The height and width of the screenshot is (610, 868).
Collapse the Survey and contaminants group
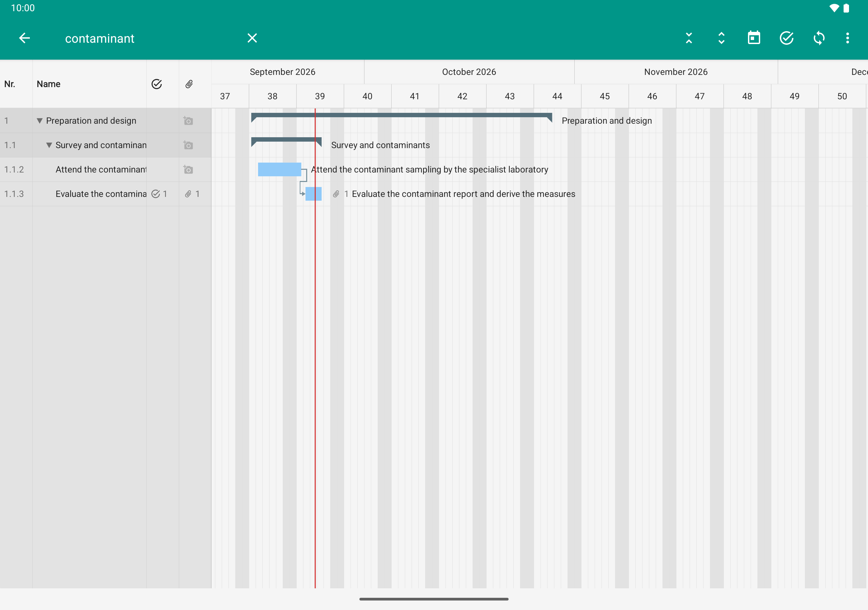click(49, 145)
